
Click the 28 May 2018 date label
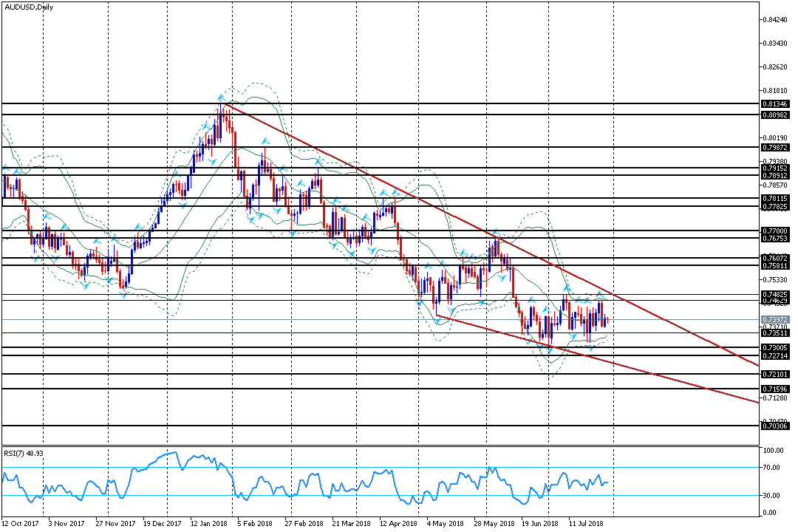(x=494, y=523)
